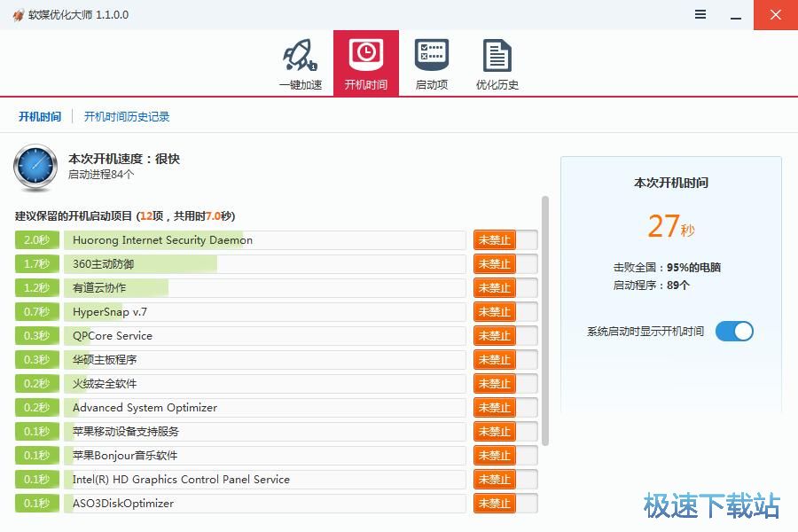This screenshot has width=798, height=532.
Task: Close the 软媒优化大师 window
Action: click(x=776, y=15)
